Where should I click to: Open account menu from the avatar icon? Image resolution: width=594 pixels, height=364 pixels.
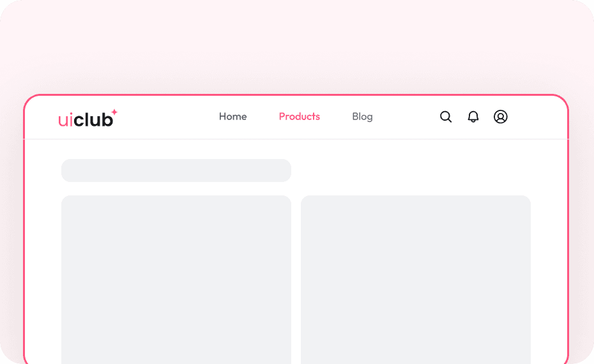tap(501, 117)
